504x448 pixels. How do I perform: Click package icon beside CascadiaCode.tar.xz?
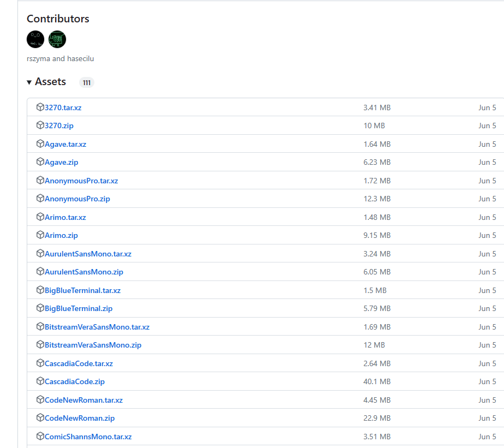40,363
